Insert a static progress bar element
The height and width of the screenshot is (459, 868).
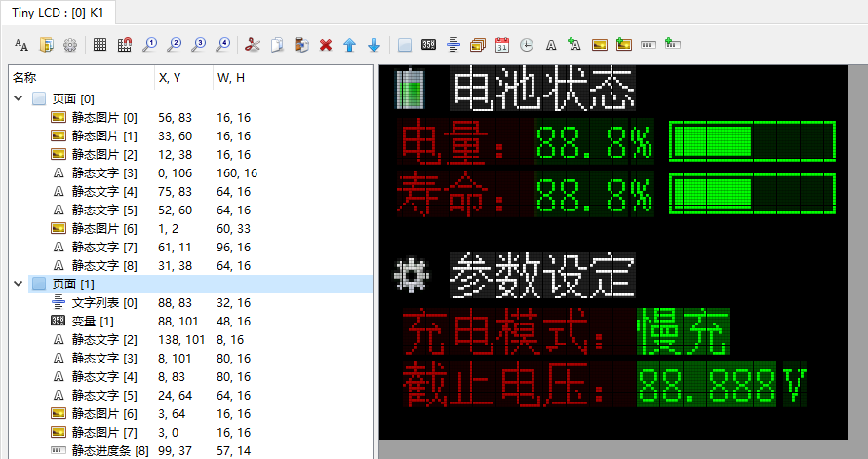649,45
